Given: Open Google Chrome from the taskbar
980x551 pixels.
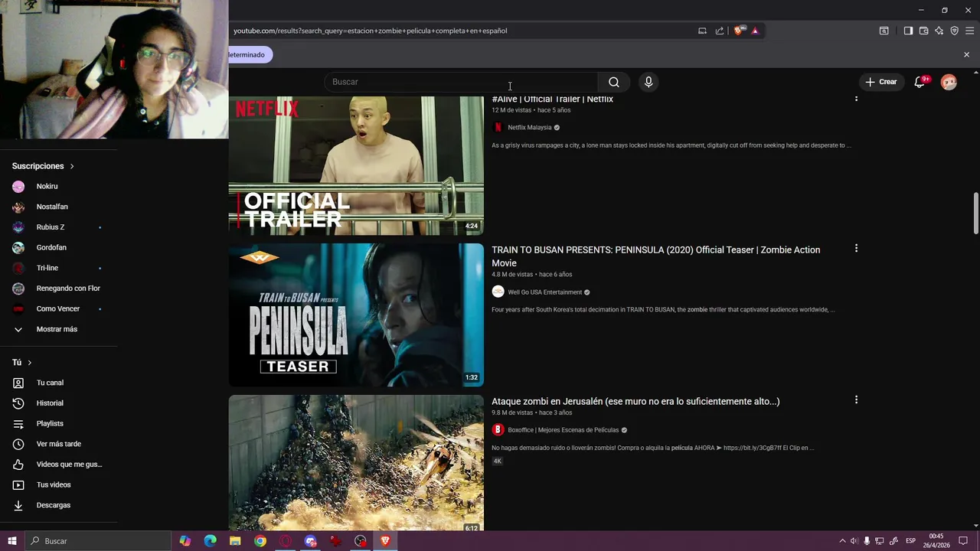Looking at the screenshot, I should coord(260,541).
